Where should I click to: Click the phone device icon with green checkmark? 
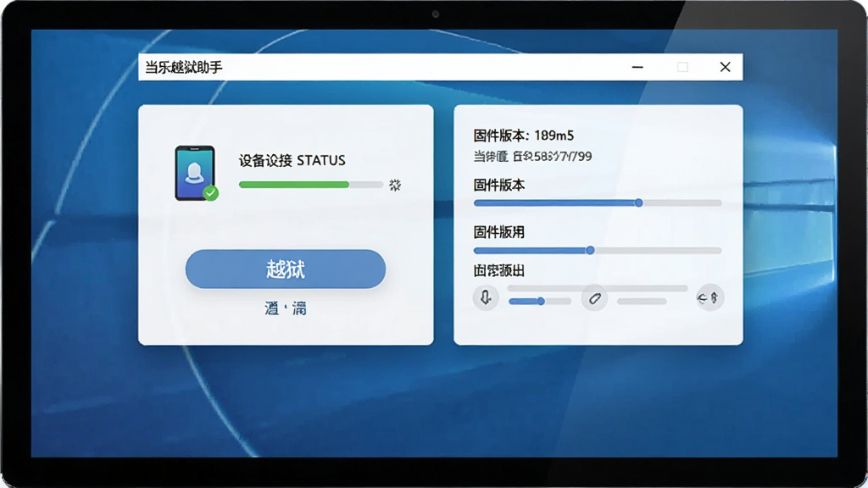tap(196, 173)
